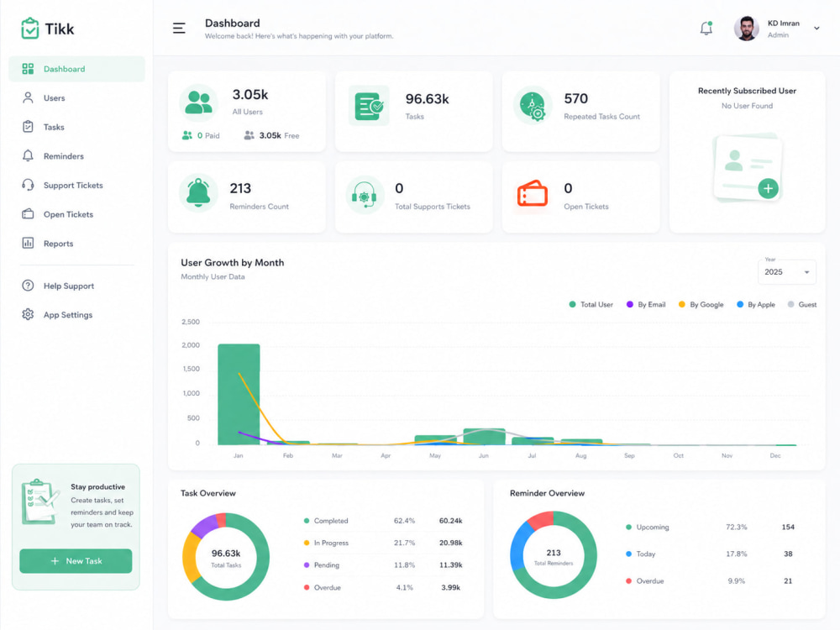Screen dimensions: 840x630
Task: Click the 570 Repeated Tasks value
Action: click(576, 98)
